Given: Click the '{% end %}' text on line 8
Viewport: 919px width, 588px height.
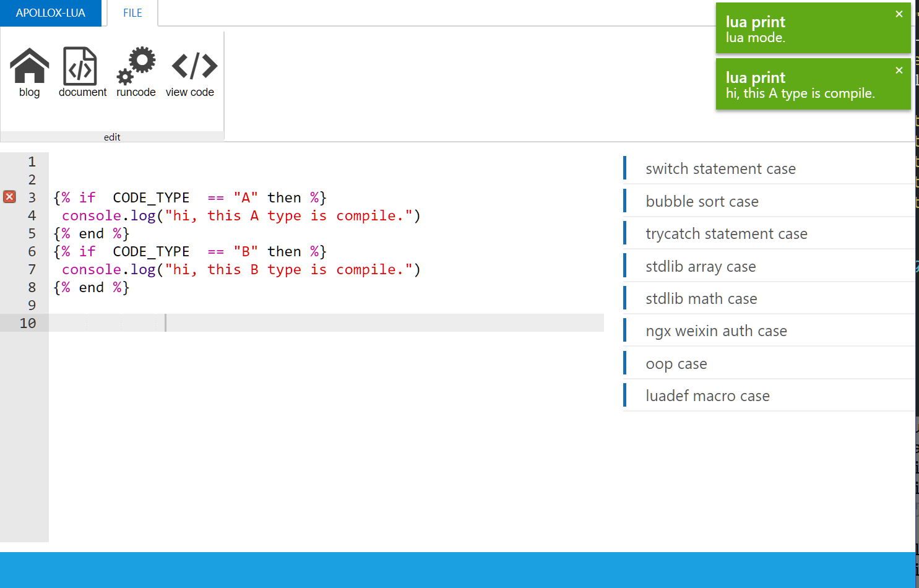Looking at the screenshot, I should tap(92, 287).
